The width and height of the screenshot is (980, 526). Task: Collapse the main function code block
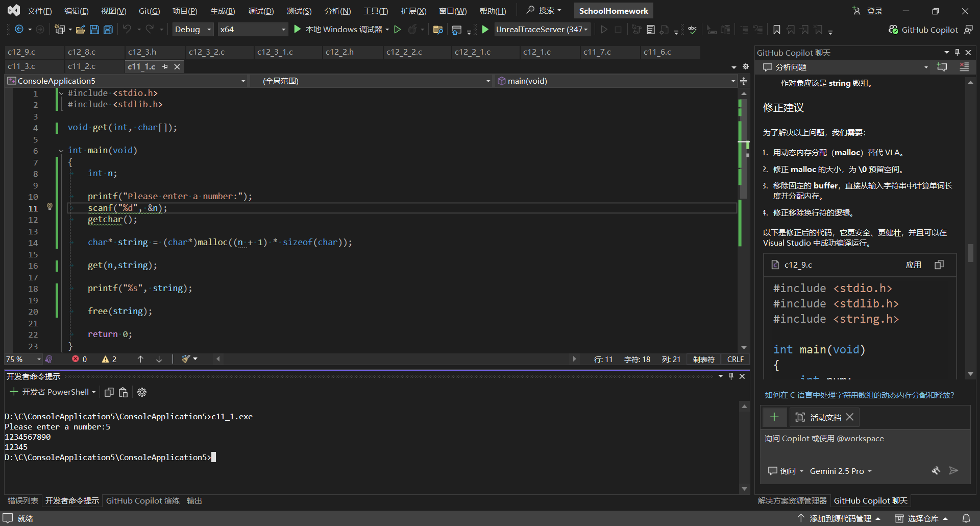61,151
